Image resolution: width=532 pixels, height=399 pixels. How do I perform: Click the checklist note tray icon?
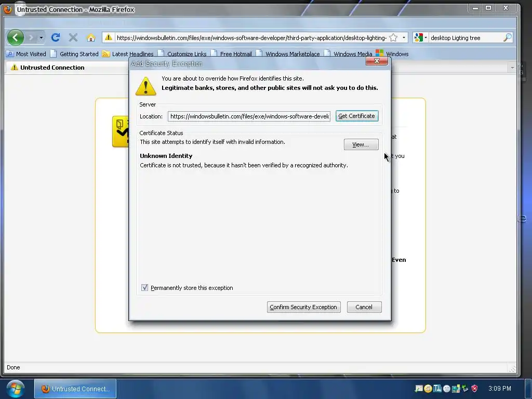(419, 389)
